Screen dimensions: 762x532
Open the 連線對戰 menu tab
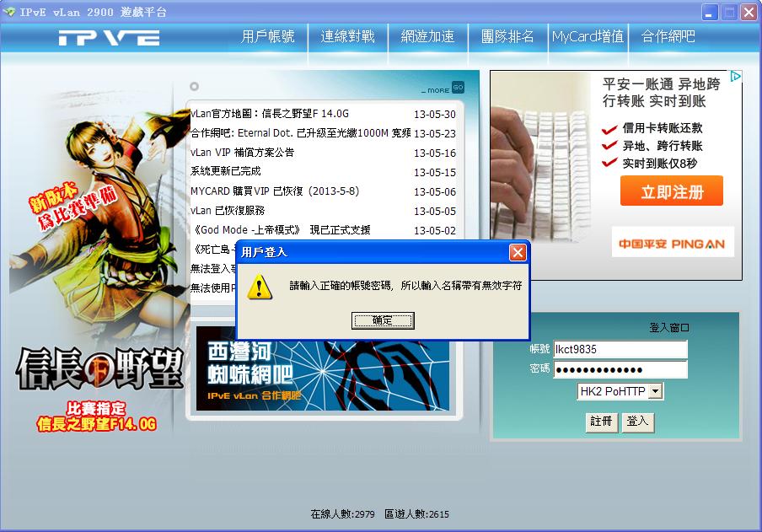(x=348, y=36)
